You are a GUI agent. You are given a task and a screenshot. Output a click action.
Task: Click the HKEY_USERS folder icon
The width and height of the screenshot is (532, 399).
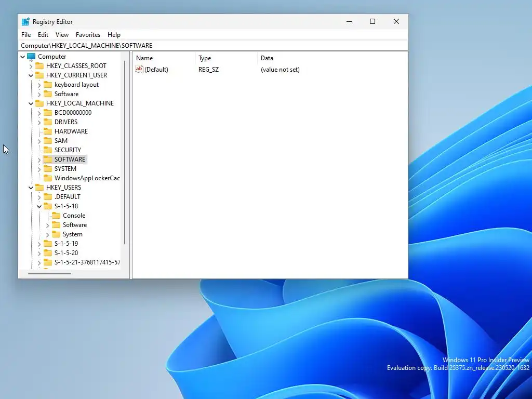tap(39, 187)
